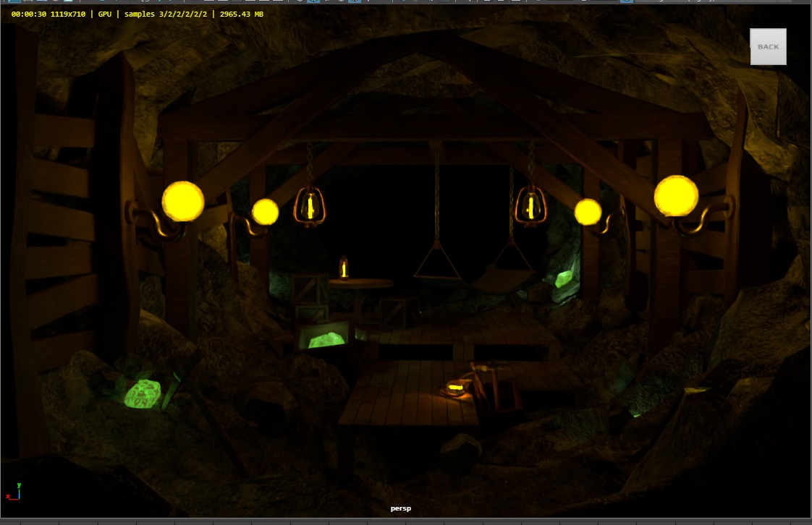Pick the small yellow globe lamp on left
The height and width of the screenshot is (525, 812).
coord(265,212)
